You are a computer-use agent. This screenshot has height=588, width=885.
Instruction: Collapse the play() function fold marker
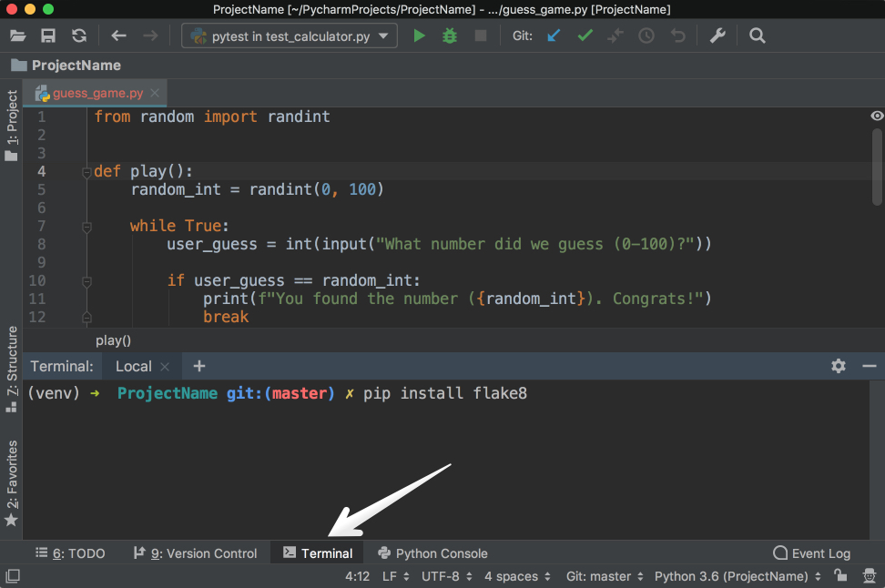point(86,172)
